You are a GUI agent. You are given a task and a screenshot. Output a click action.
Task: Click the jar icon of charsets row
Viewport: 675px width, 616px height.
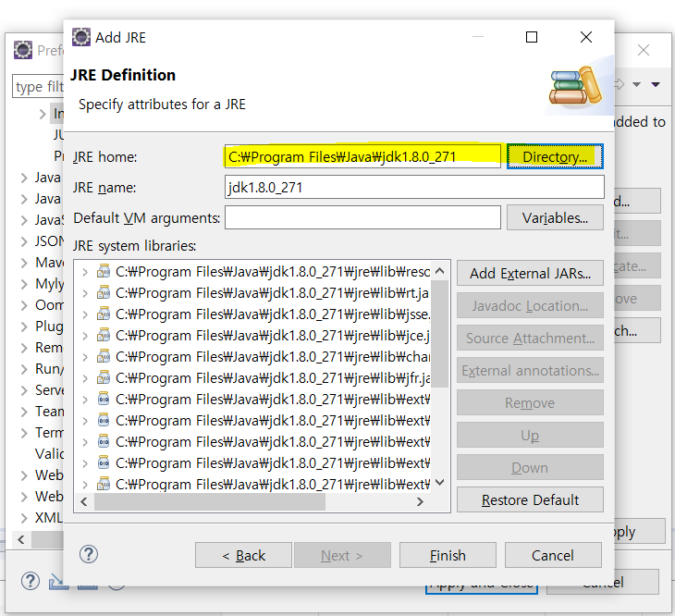pos(104,356)
